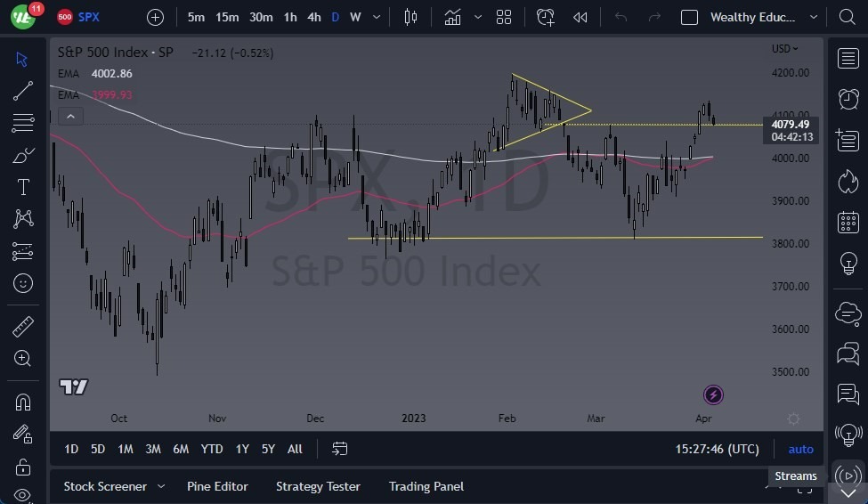Select the daily D timeframe
Viewport: 868px width, 504px height.
pos(335,17)
